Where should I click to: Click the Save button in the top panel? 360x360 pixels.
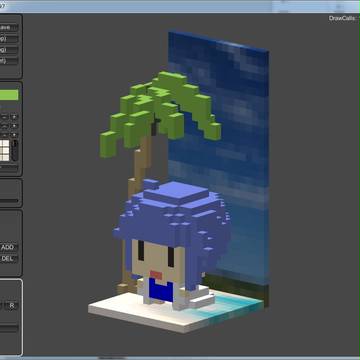(x=8, y=27)
